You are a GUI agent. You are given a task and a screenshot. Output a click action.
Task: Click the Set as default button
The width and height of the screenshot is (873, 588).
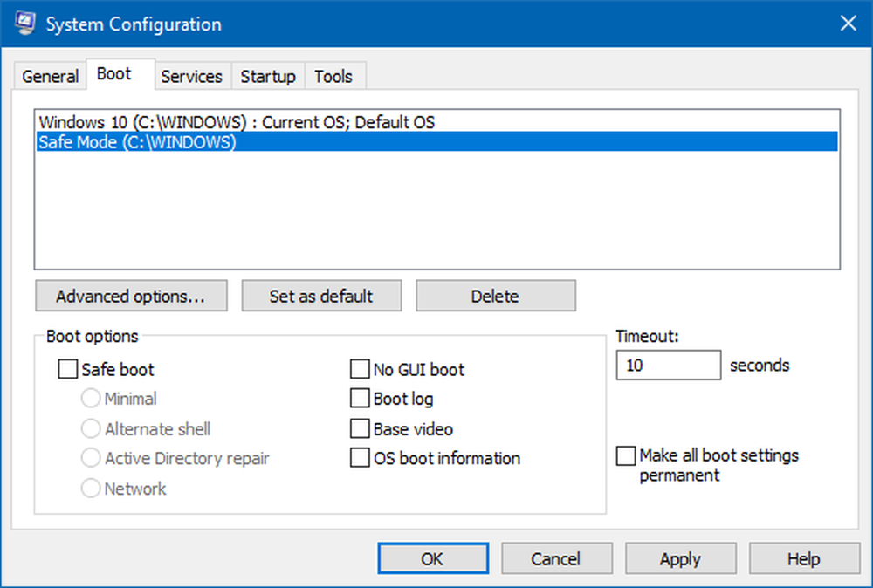pyautogui.click(x=321, y=296)
